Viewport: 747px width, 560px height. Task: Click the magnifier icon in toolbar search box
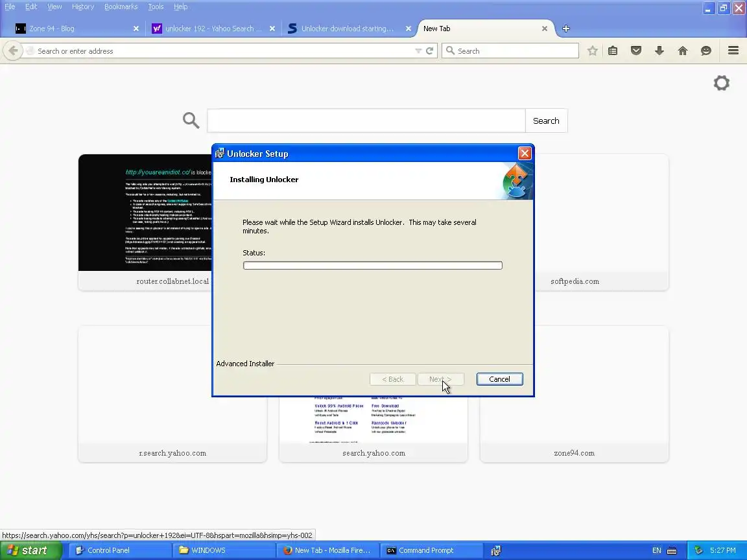click(x=450, y=51)
